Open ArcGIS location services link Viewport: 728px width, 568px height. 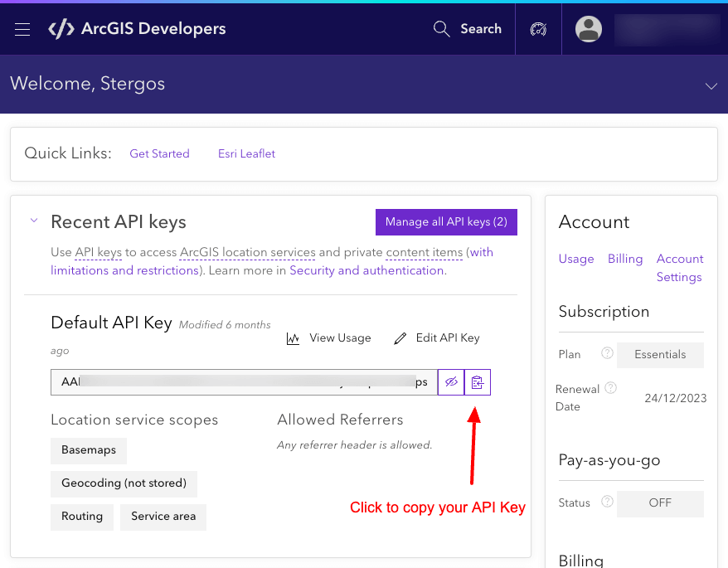[247, 252]
